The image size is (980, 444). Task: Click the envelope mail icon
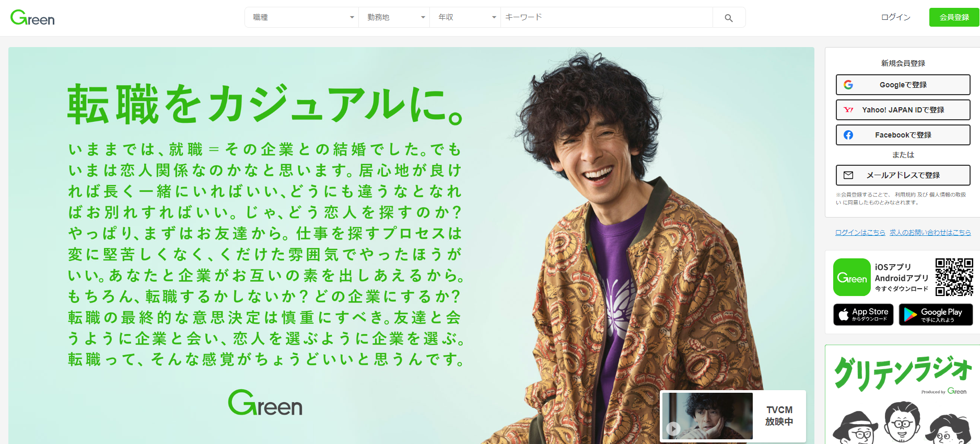[848, 175]
